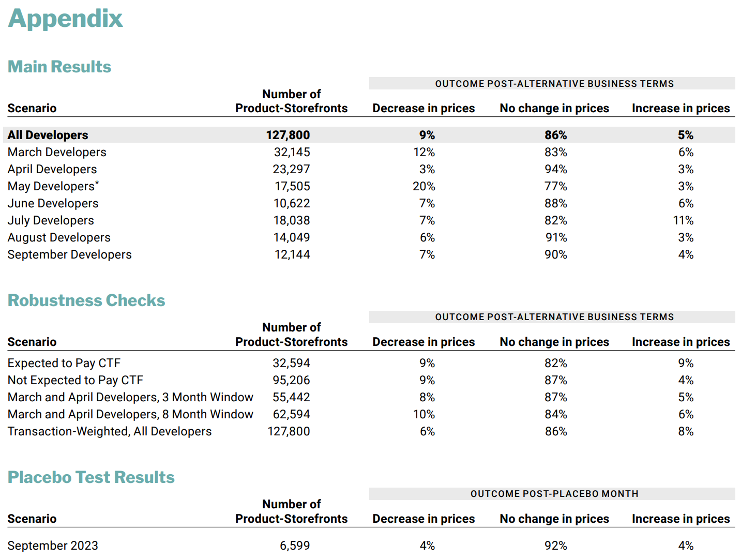Image resolution: width=741 pixels, height=560 pixels.
Task: Click the 127,800 value in All Developers row
Action: click(288, 135)
